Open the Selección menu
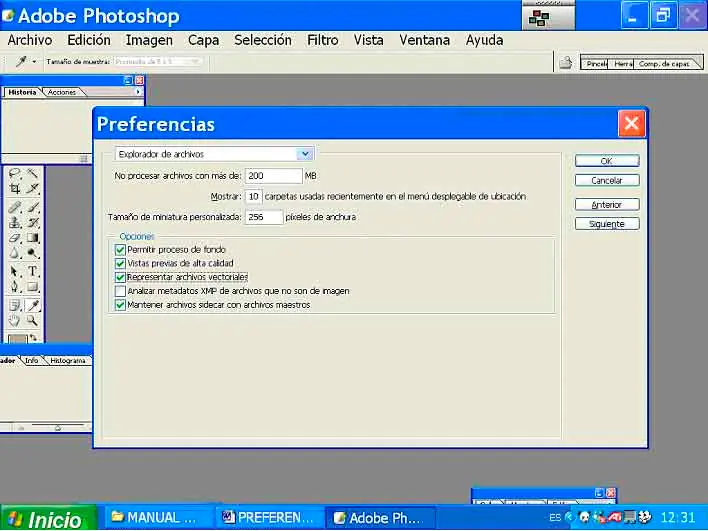The width and height of the screenshot is (708, 531). tap(263, 40)
